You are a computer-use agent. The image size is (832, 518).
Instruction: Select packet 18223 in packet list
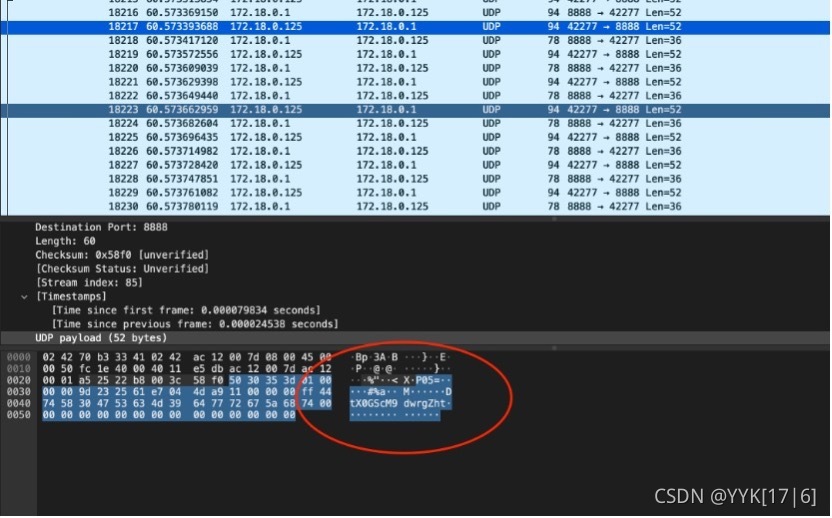pyautogui.click(x=415, y=110)
